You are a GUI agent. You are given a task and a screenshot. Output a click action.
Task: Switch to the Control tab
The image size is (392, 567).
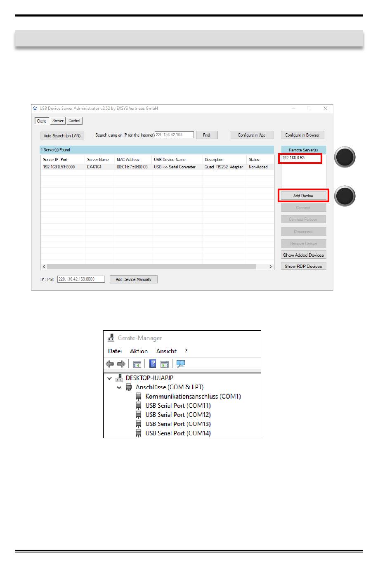(x=75, y=121)
